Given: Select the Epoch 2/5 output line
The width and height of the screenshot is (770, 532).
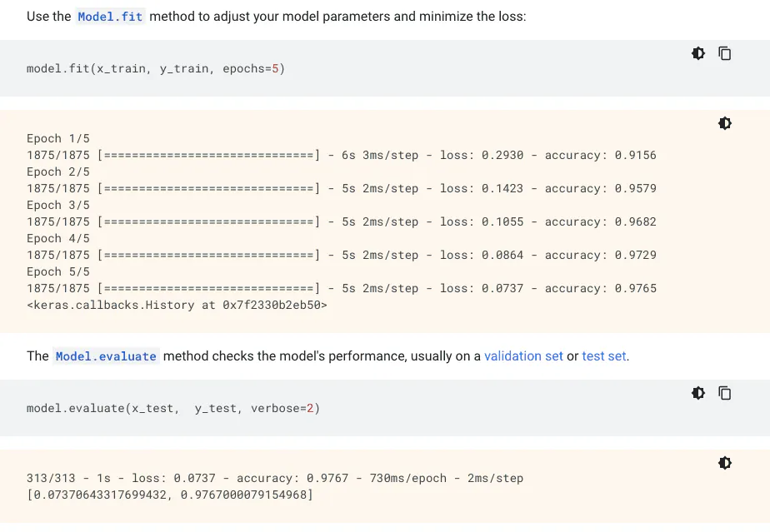Looking at the screenshot, I should [x=58, y=172].
